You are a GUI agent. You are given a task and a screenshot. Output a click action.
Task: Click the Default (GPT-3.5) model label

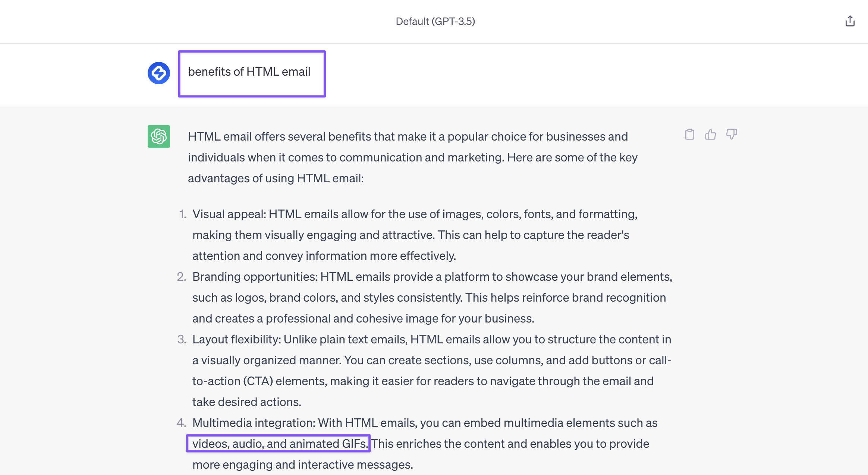(x=435, y=22)
